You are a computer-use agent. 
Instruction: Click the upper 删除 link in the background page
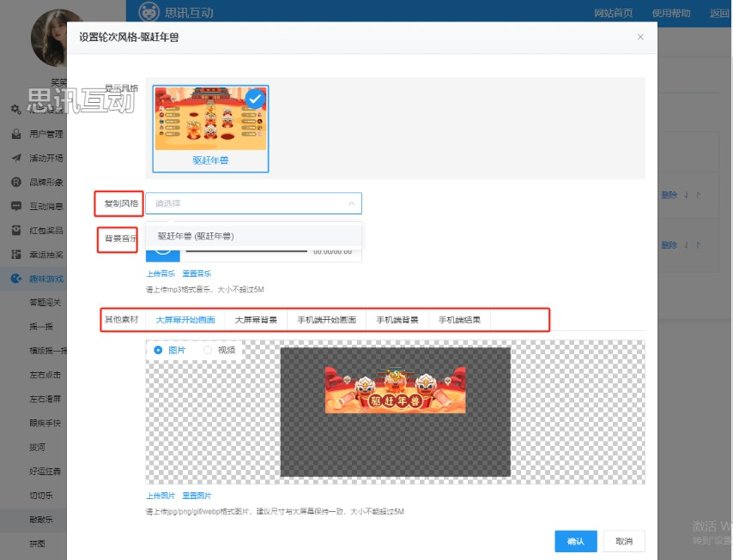pyautogui.click(x=669, y=195)
